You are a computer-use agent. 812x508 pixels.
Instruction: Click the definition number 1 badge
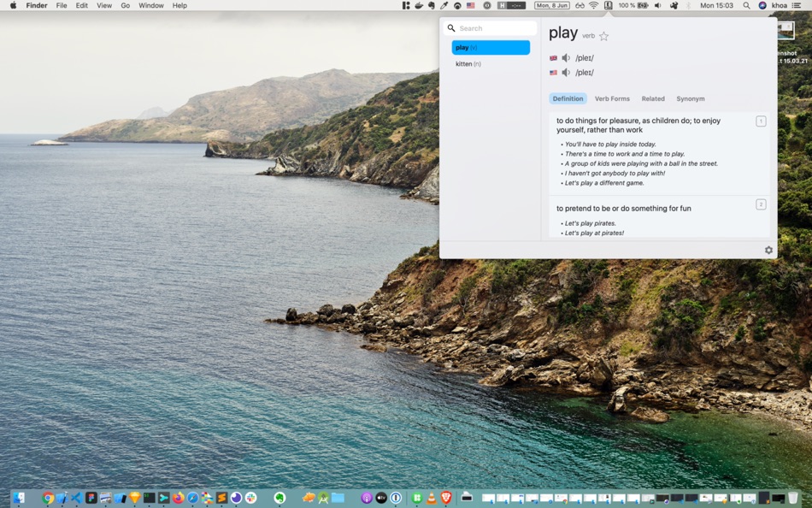761,121
